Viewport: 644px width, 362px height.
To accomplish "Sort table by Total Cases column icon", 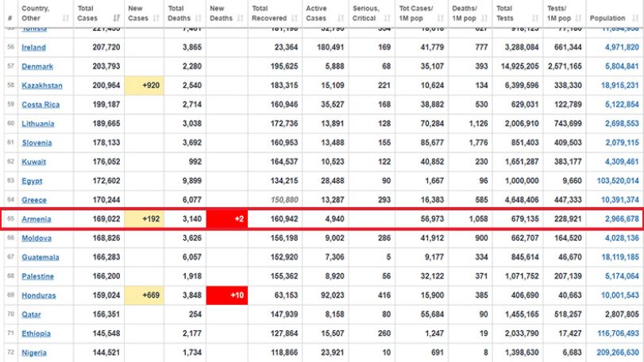I will 117,18.
